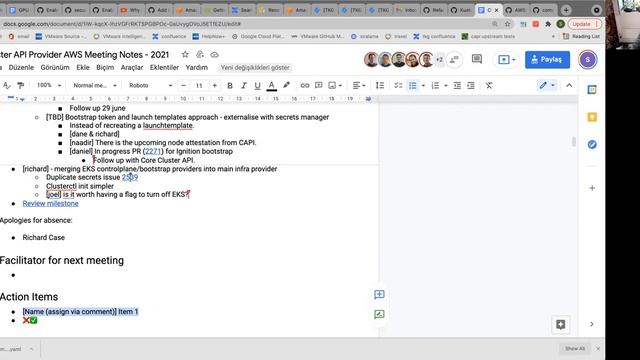Open the Ekle menu
The height and width of the screenshot is (360, 640).
[83, 67]
